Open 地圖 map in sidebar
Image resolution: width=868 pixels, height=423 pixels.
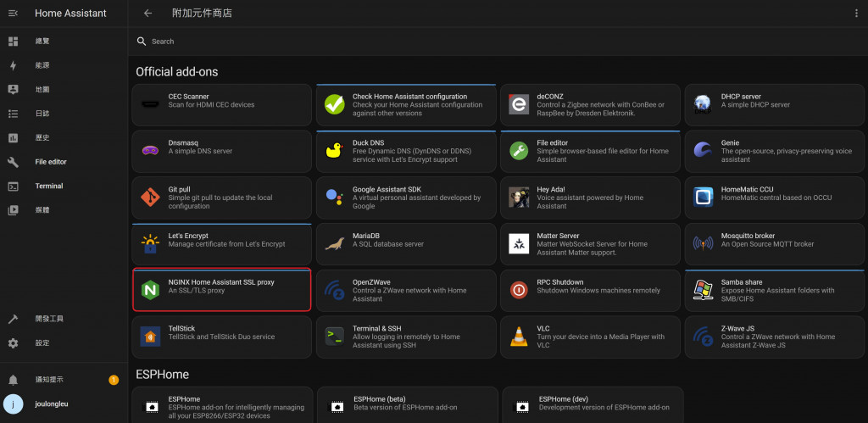click(x=64, y=90)
